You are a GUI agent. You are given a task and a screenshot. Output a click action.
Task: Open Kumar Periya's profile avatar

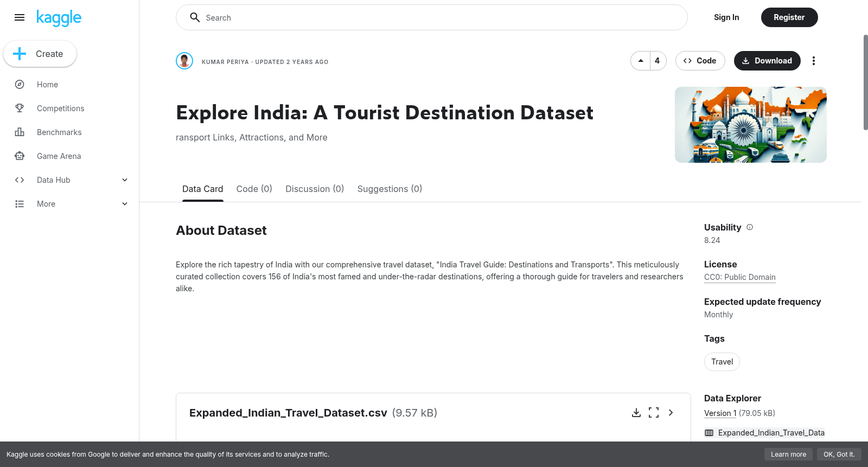[184, 61]
